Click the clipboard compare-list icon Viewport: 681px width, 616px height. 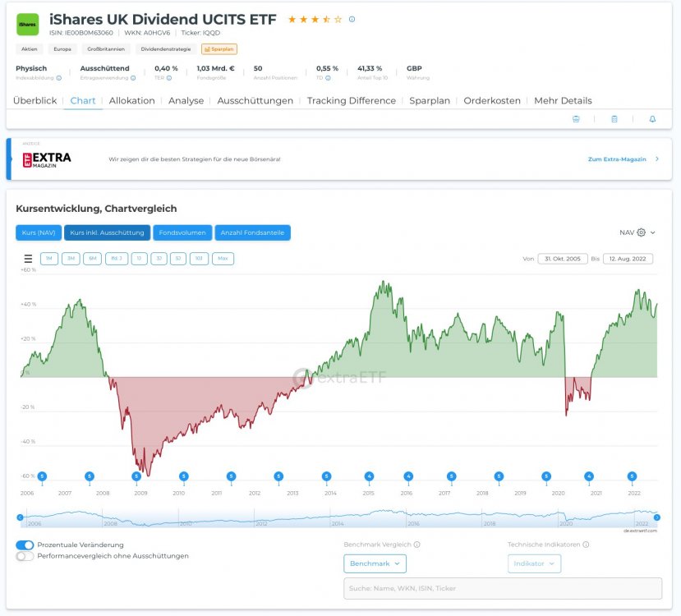pos(614,119)
